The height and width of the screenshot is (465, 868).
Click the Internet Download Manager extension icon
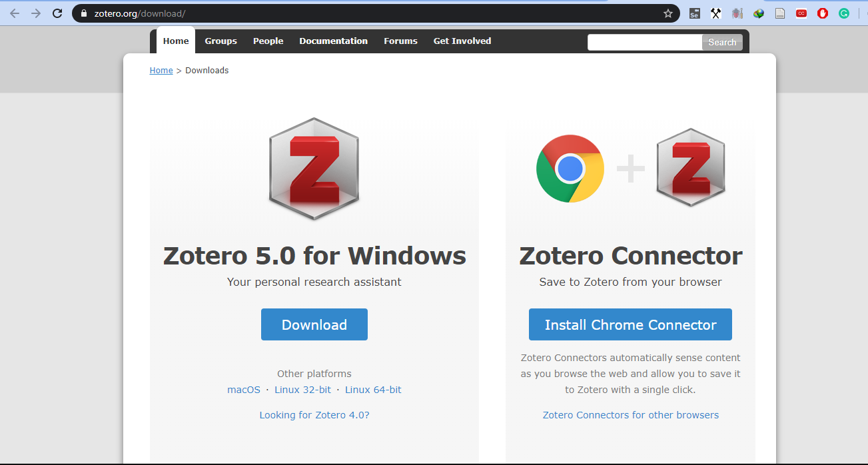click(759, 13)
